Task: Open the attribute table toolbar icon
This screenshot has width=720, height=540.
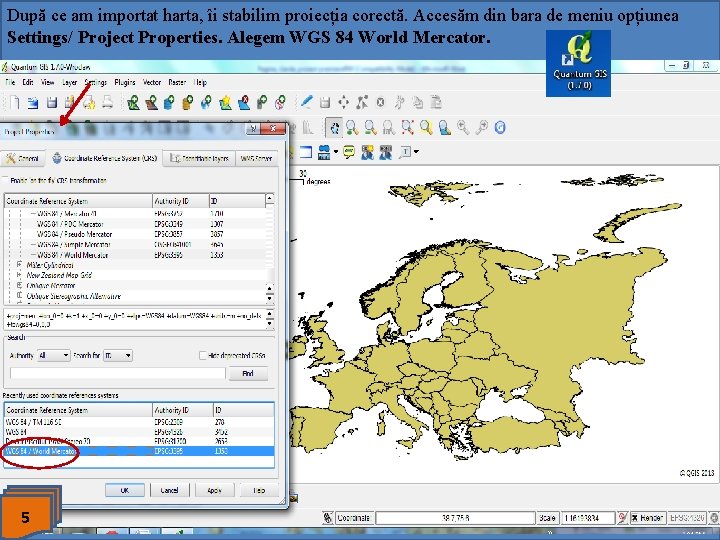Action: coord(306,152)
